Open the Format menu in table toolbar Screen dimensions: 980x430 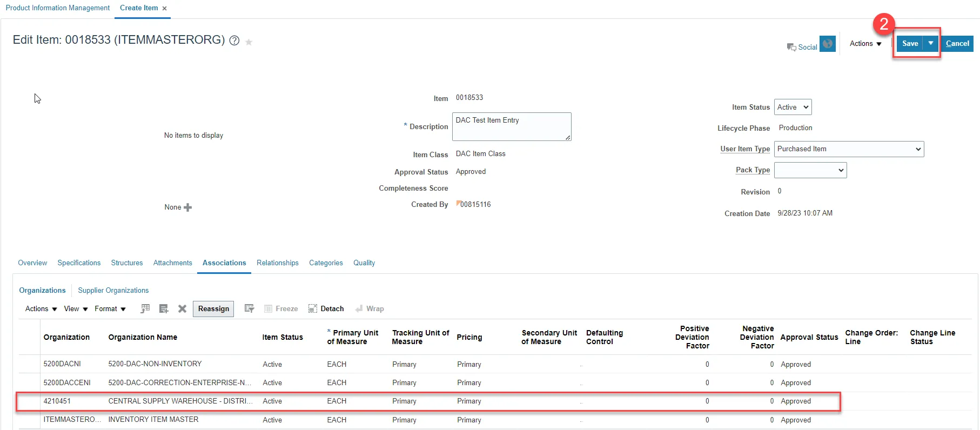110,308
